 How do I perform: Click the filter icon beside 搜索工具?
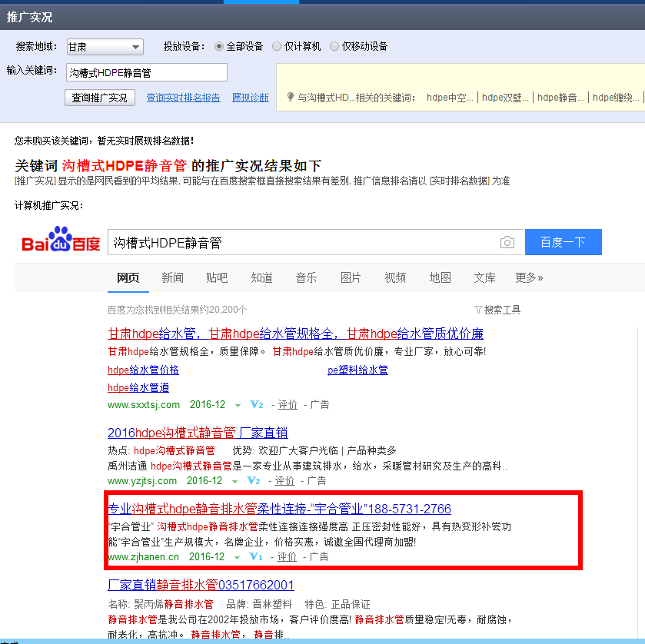(x=478, y=310)
